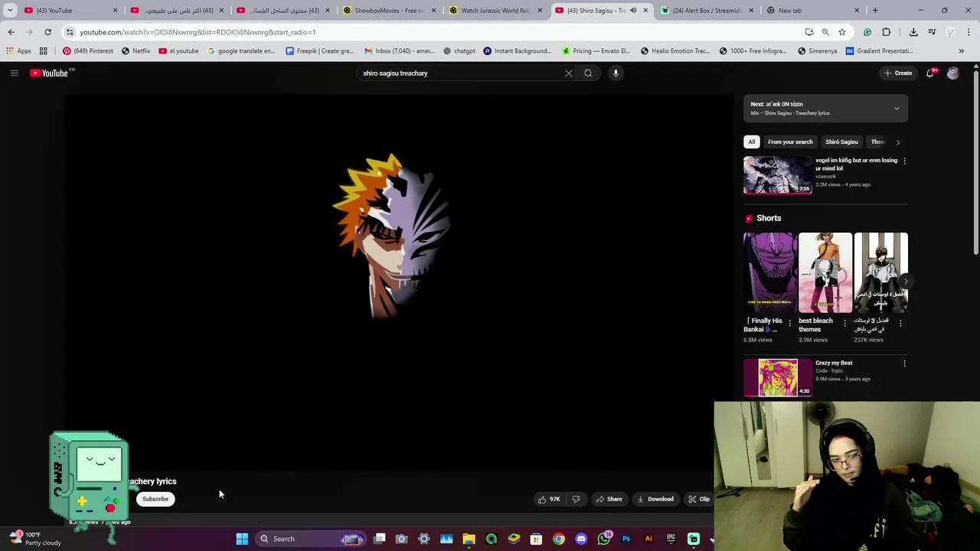Click the Windows taskbar Search box

pos(310,539)
